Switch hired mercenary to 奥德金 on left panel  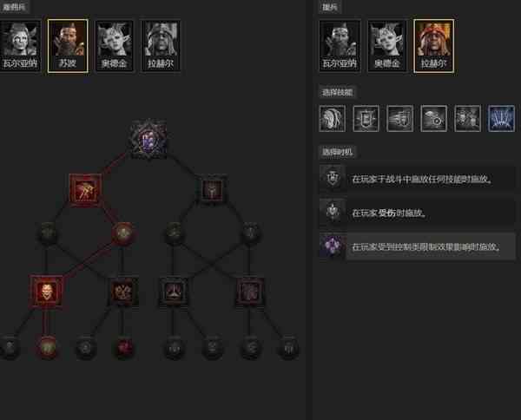click(x=115, y=46)
